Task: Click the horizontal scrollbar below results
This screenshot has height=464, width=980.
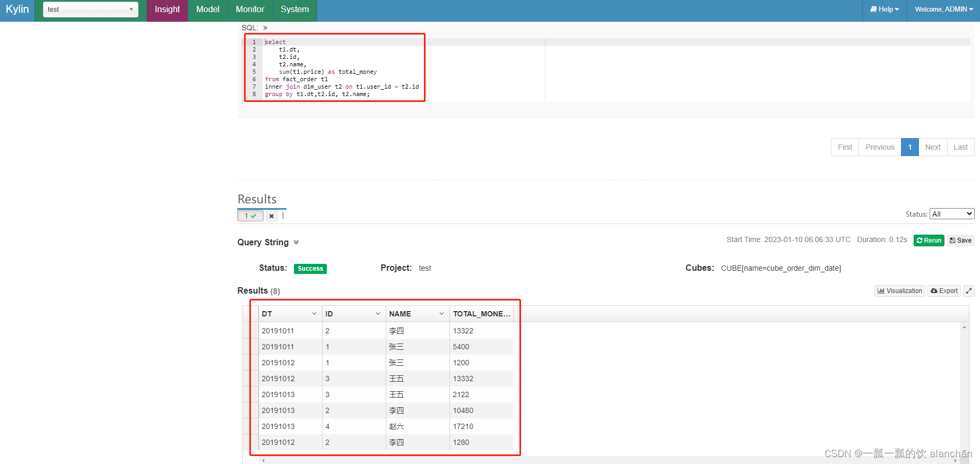Action: pos(610,460)
